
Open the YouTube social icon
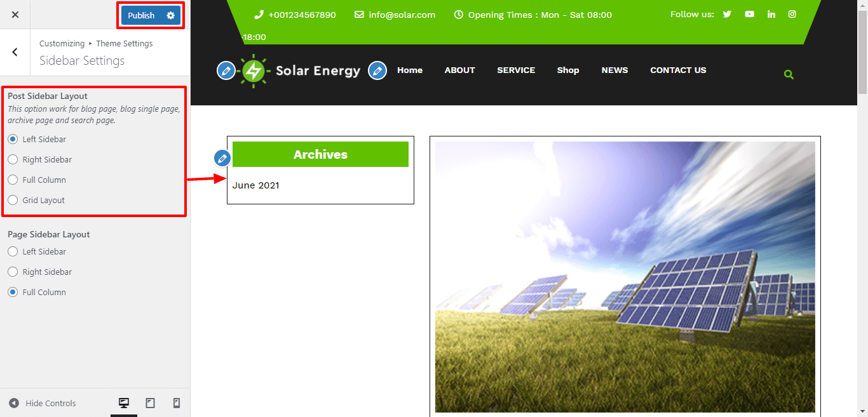[750, 14]
